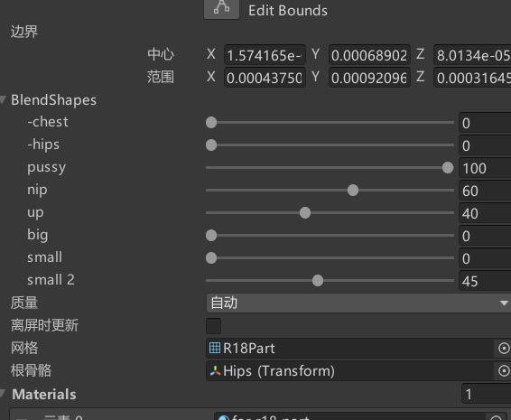Click the small value field showing 0
Screen dimensions: 511x420
485,258
